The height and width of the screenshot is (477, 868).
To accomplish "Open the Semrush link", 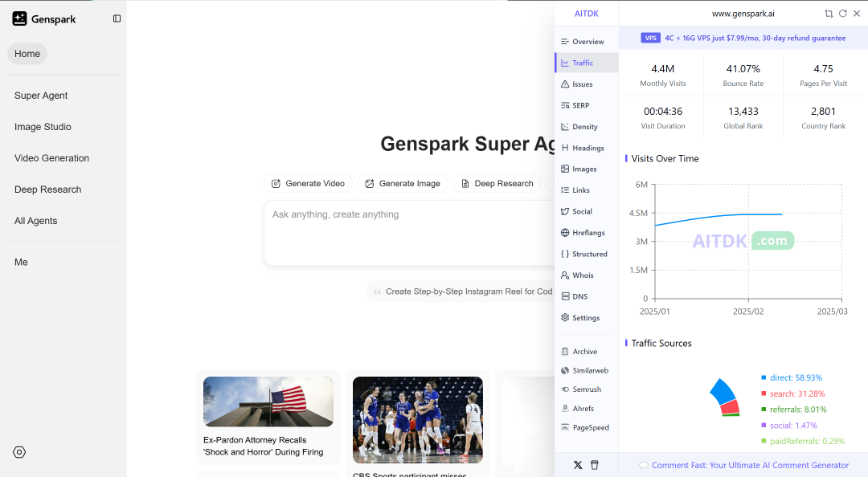I will (586, 389).
